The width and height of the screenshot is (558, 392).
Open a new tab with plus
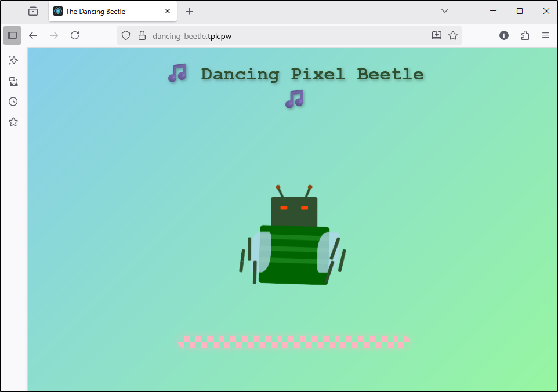(189, 11)
